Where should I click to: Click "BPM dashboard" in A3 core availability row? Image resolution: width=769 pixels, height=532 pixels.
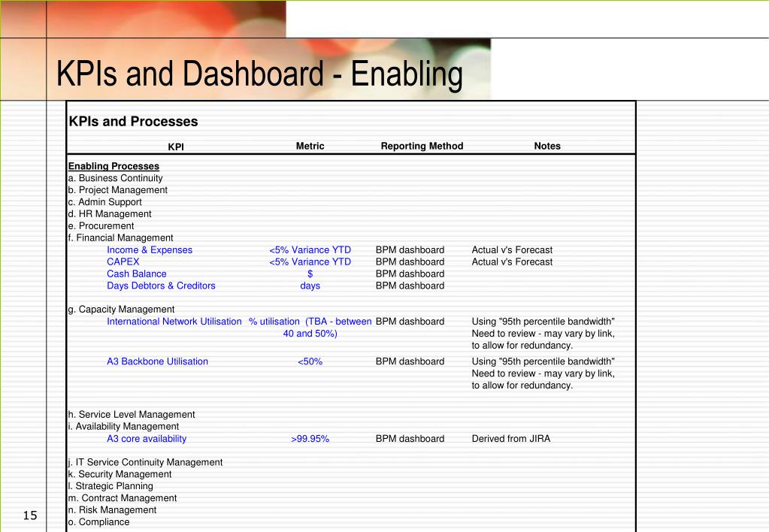click(410, 438)
